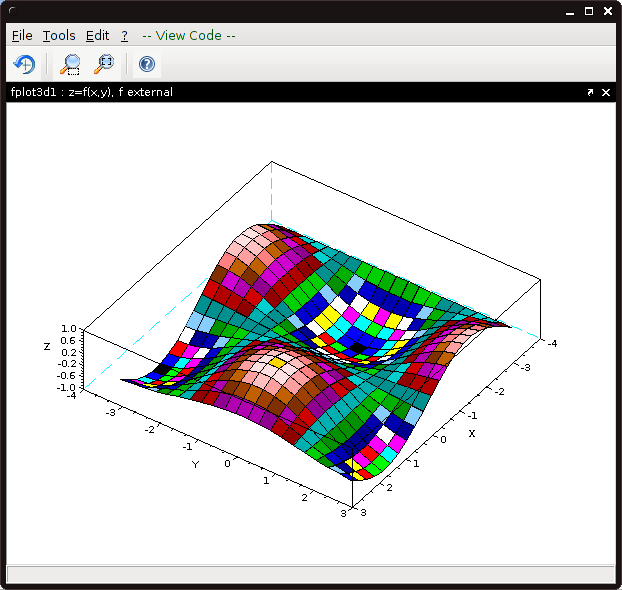The height and width of the screenshot is (590, 622).
Task: Minimize the graphic window
Action: pyautogui.click(x=571, y=11)
